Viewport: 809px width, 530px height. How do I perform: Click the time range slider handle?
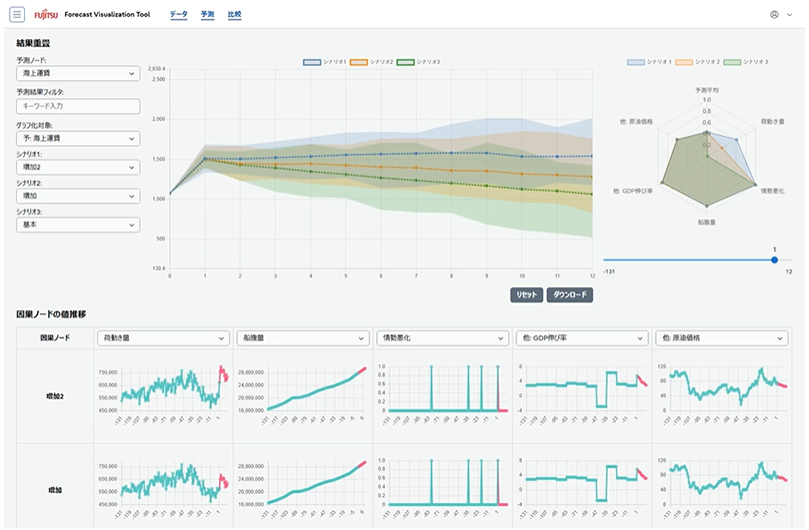click(x=775, y=260)
